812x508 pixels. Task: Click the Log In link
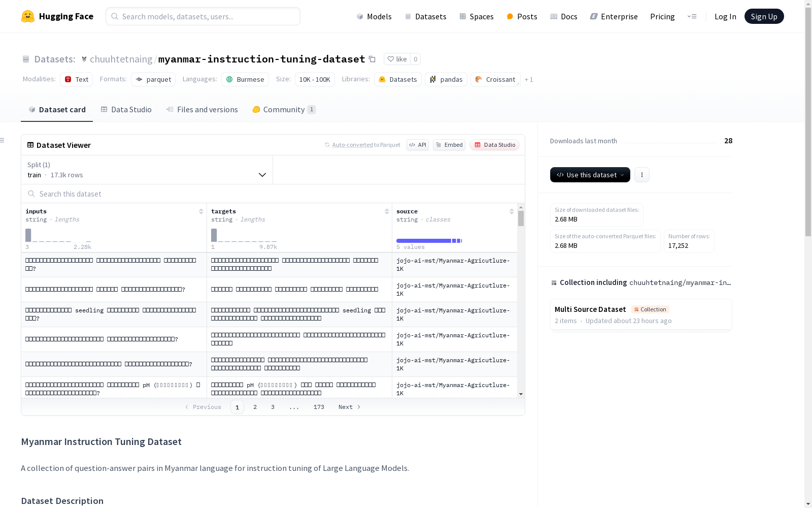725,16
